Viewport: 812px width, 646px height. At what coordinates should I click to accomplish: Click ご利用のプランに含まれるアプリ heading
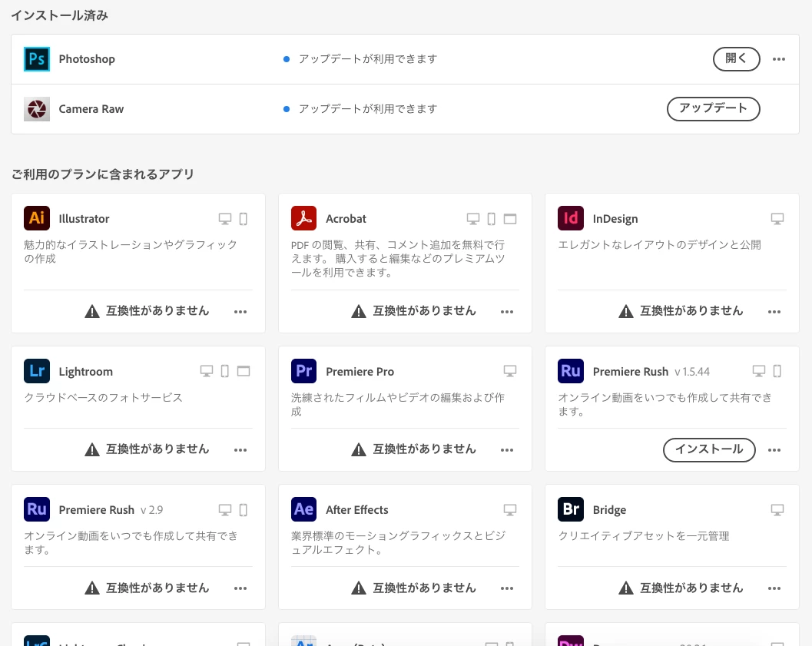[x=102, y=174]
